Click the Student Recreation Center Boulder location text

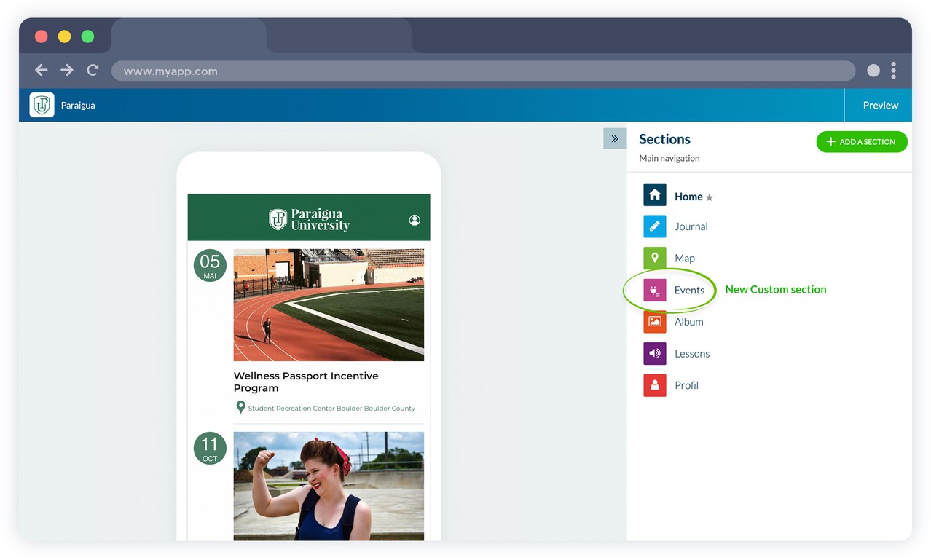pyautogui.click(x=331, y=409)
